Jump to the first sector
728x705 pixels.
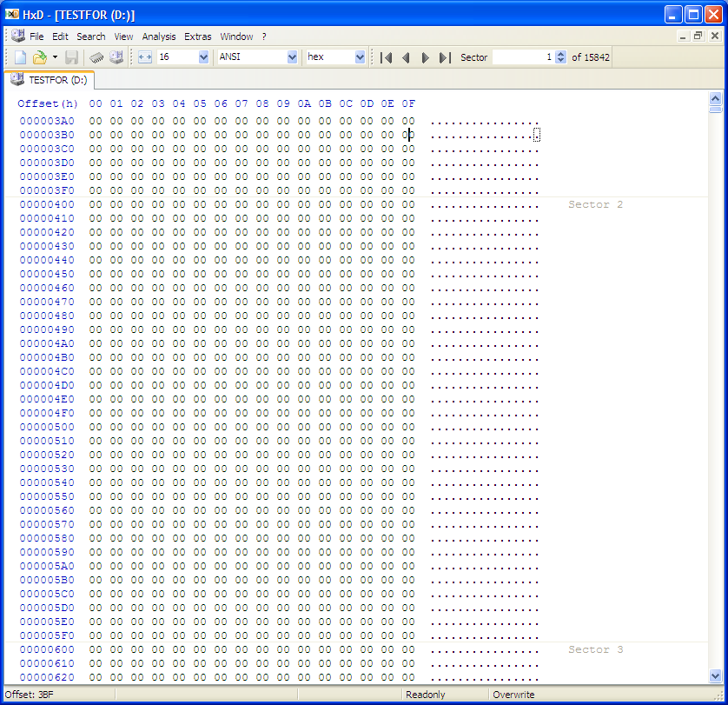pos(387,57)
